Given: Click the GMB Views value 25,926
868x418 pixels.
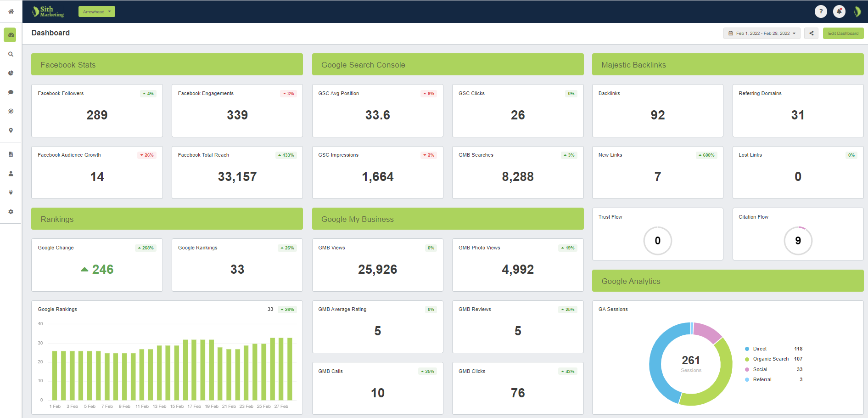Looking at the screenshot, I should point(378,269).
